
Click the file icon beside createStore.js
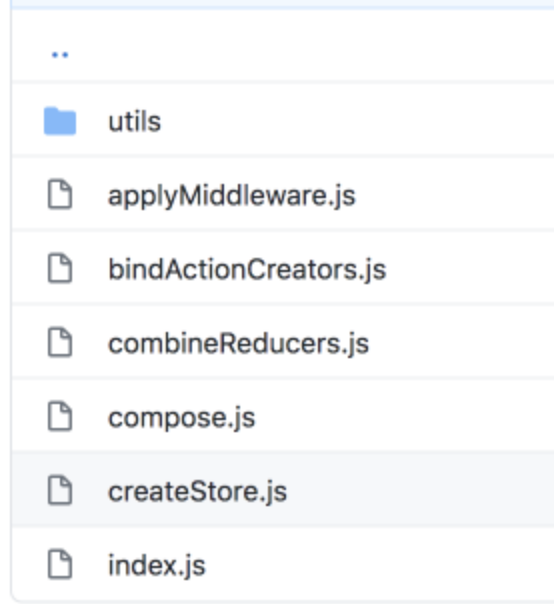pos(60,490)
